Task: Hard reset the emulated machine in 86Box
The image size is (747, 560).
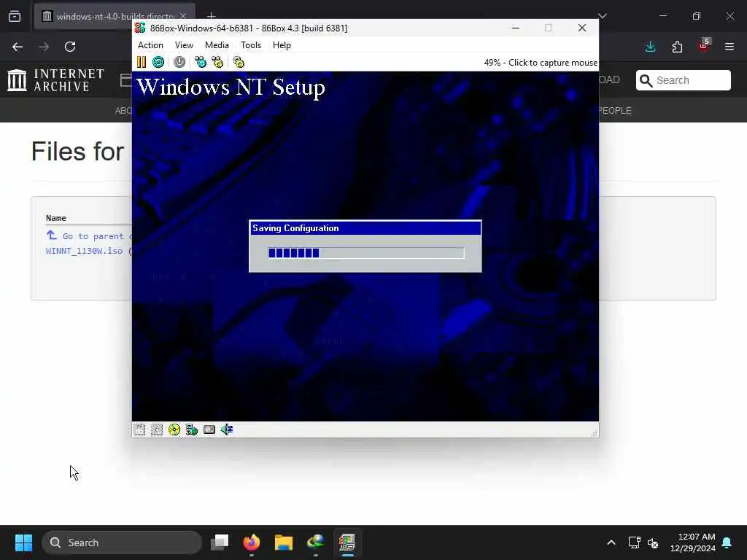Action: coord(158,62)
